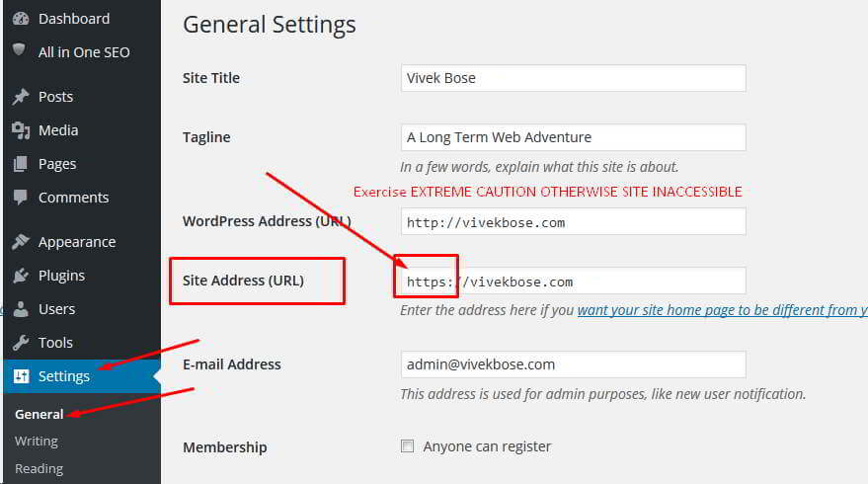The width and height of the screenshot is (868, 484).
Task: Open the Reading settings submenu
Action: (x=39, y=468)
